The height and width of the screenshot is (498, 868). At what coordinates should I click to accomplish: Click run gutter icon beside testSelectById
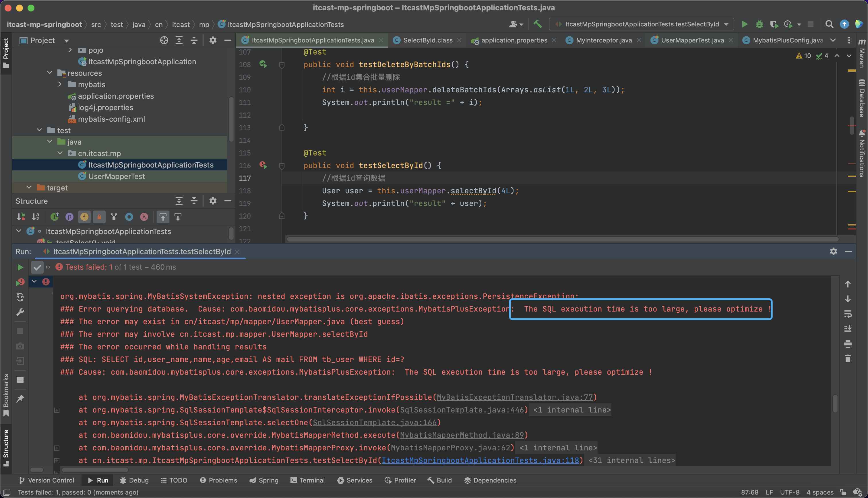tap(263, 165)
